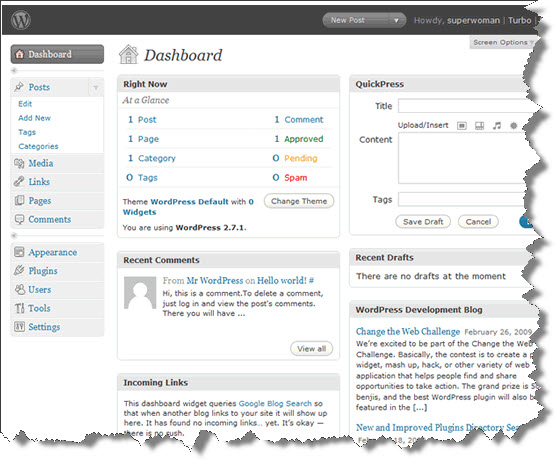The width and height of the screenshot is (556, 461).
Task: Open Tags submenu under Posts
Action: [27, 132]
